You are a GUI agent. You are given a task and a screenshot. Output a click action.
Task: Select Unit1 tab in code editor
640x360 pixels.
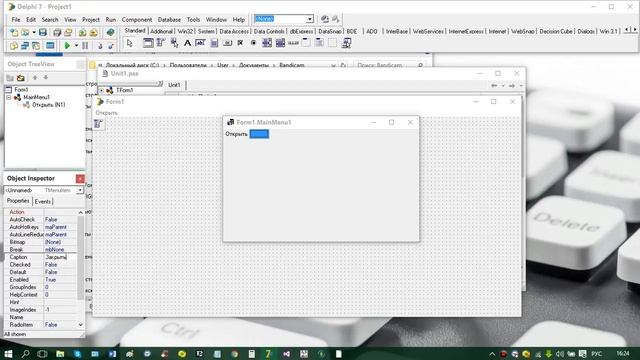click(x=174, y=85)
